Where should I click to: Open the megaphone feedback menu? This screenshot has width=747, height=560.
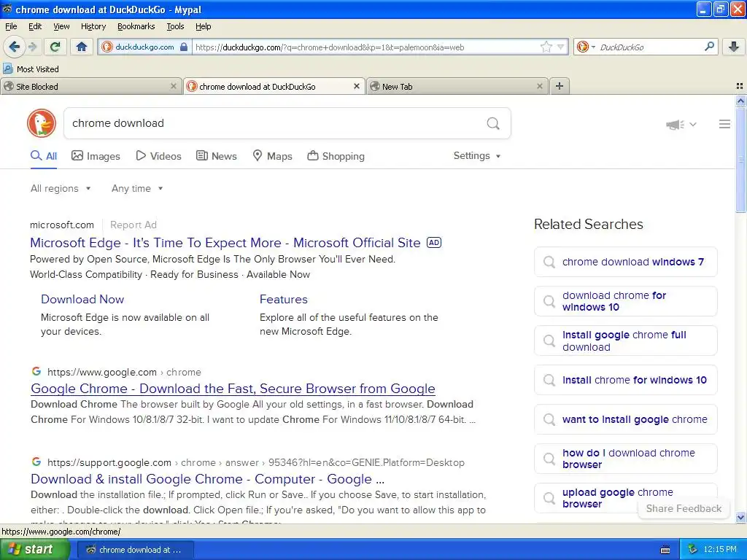pyautogui.click(x=681, y=124)
